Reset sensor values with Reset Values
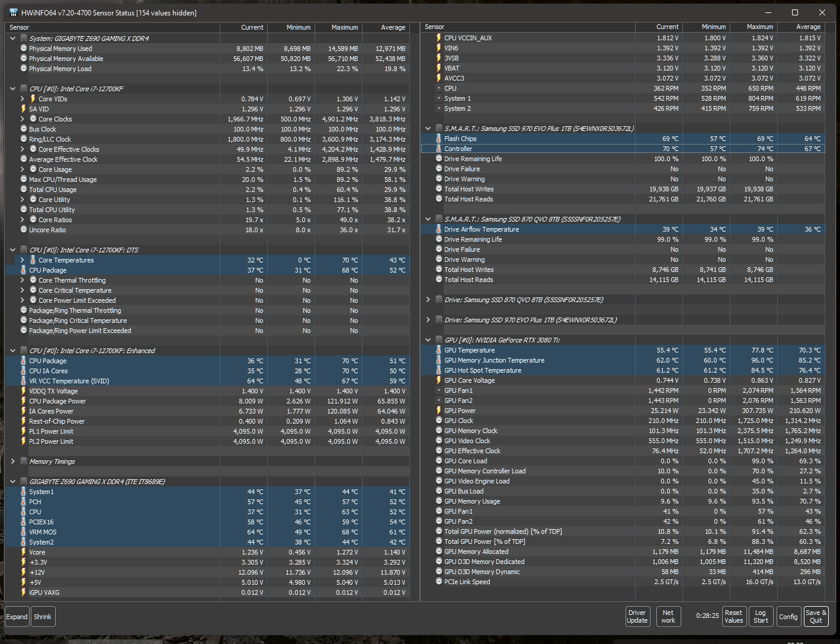The image size is (840, 644). 734,617
